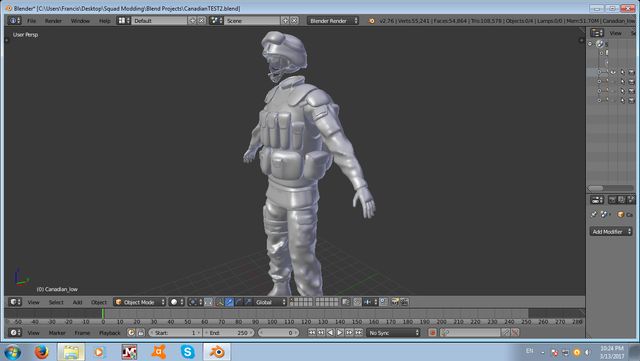Select the rotate manipulator arc

(239, 302)
